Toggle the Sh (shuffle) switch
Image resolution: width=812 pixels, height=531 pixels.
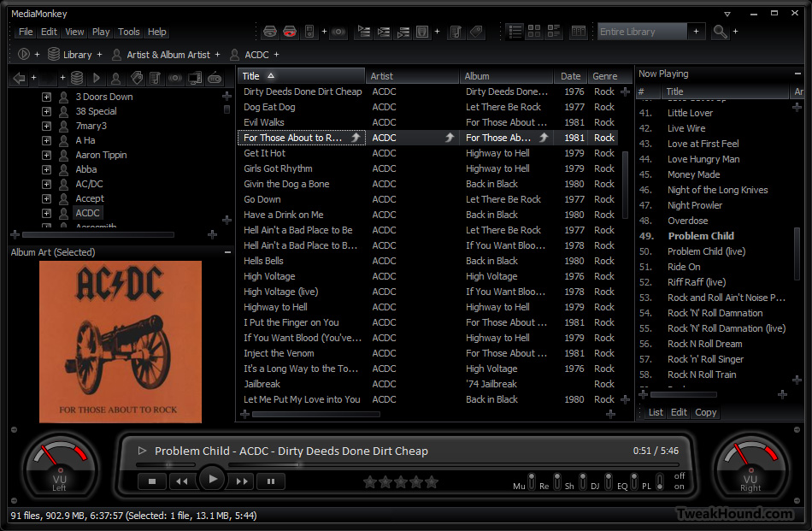[x=583, y=481]
